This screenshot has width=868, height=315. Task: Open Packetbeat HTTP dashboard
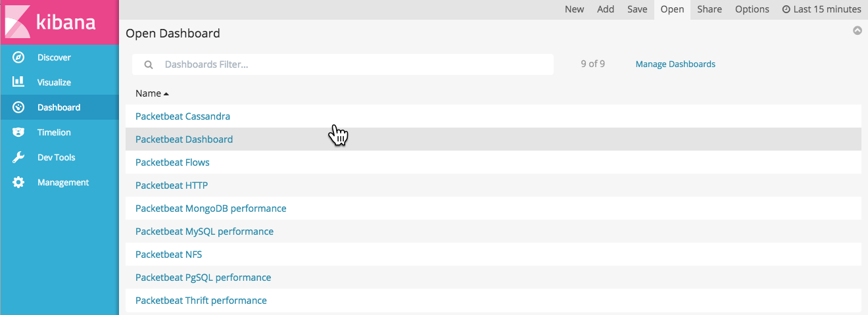(x=172, y=185)
